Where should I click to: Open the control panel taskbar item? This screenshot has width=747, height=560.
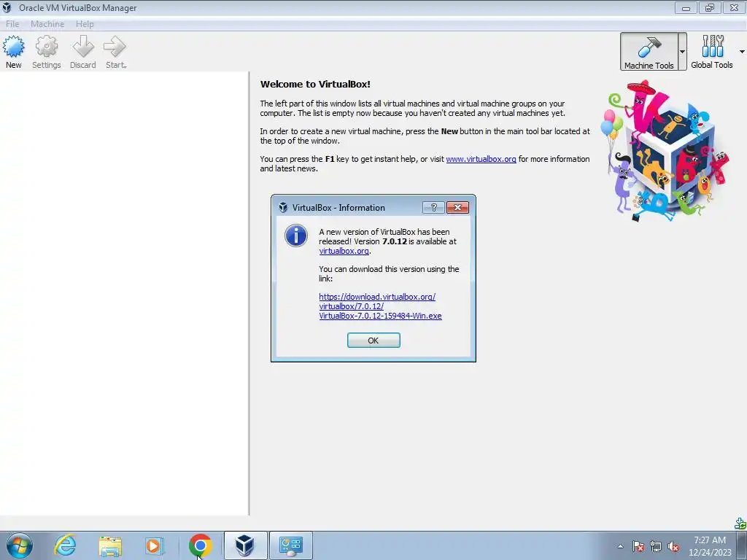point(291,545)
